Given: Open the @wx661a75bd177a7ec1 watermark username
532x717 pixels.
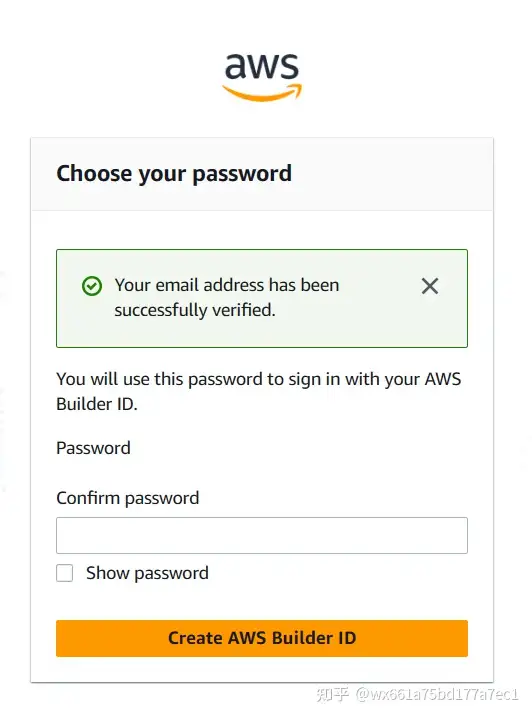Looking at the screenshot, I should (x=437, y=694).
